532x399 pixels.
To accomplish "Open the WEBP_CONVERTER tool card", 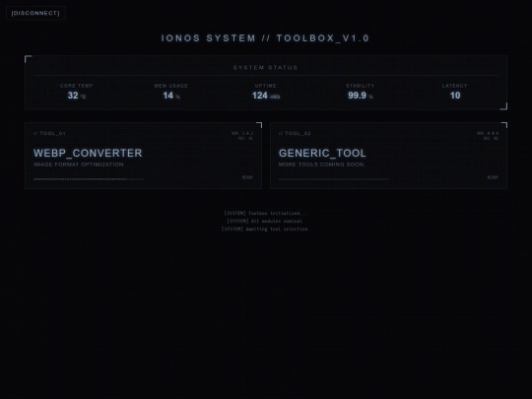I will [143, 156].
